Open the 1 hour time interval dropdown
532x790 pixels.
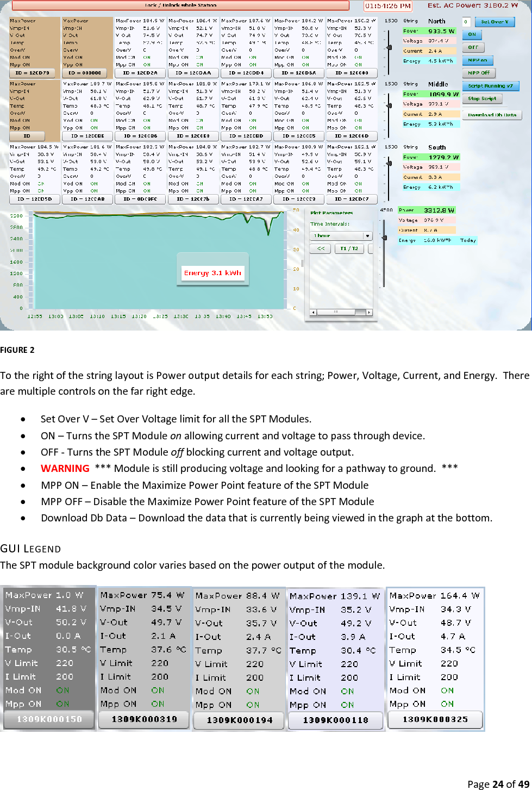pos(341,236)
